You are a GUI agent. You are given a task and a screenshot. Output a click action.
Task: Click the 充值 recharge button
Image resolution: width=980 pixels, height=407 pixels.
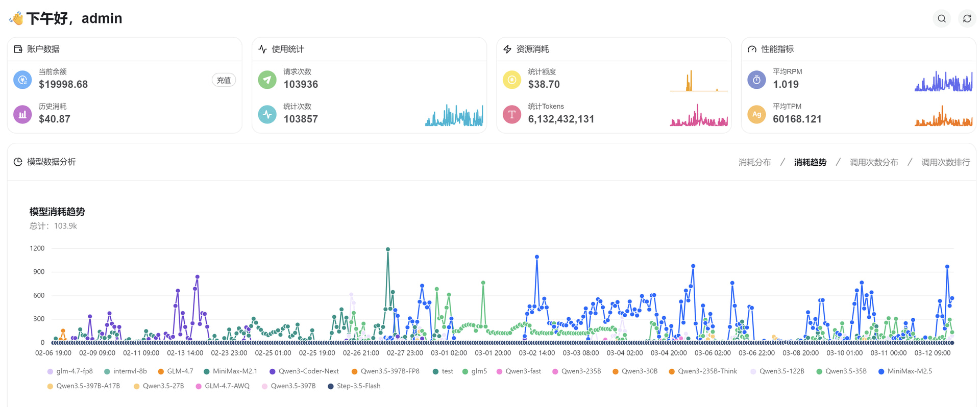(x=224, y=80)
